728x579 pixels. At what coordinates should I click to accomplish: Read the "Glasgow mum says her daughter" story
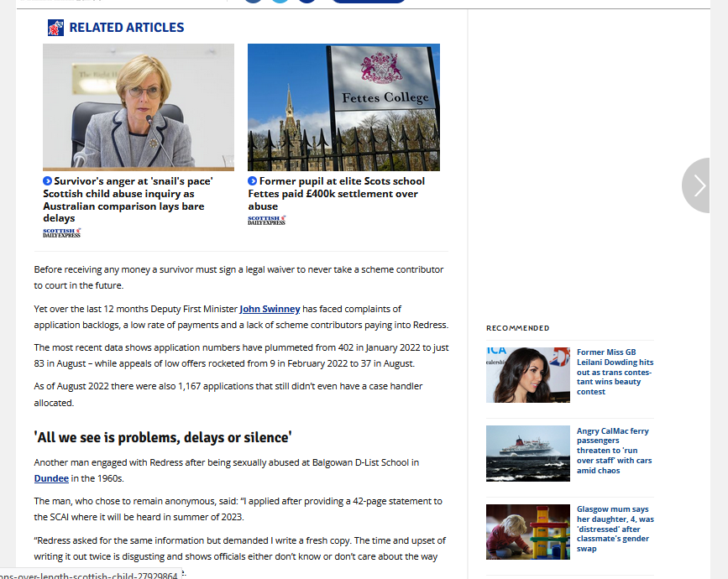coord(615,529)
